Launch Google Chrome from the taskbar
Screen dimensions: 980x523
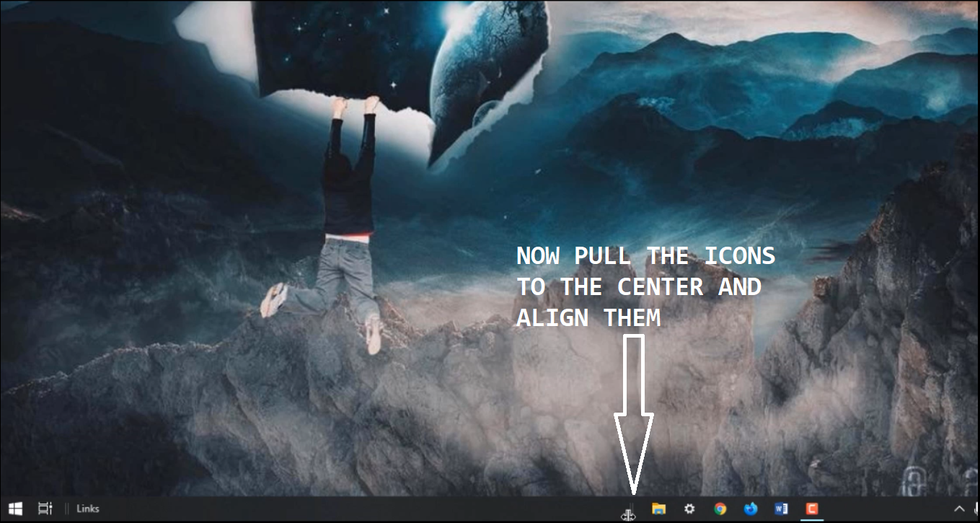pyautogui.click(x=720, y=509)
